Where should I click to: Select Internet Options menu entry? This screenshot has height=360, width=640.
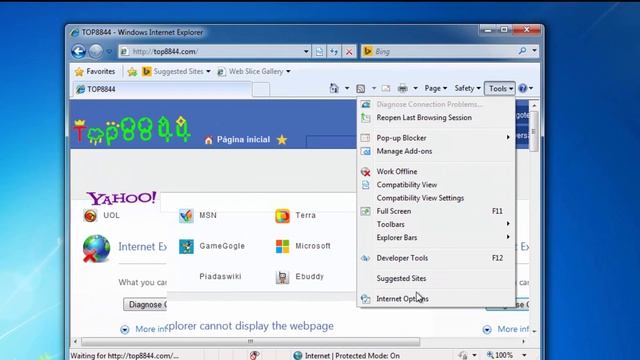[x=436, y=299]
